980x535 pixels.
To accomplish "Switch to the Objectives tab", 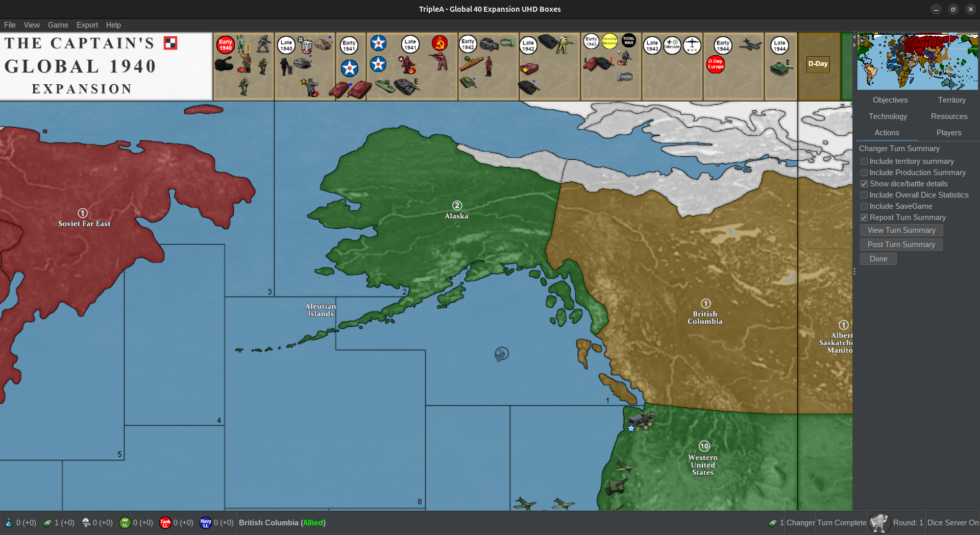I will pyautogui.click(x=890, y=100).
